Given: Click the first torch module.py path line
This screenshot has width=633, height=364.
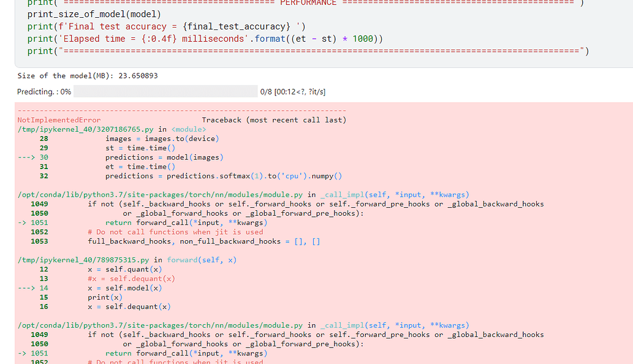Looking at the screenshot, I should pyautogui.click(x=243, y=194).
